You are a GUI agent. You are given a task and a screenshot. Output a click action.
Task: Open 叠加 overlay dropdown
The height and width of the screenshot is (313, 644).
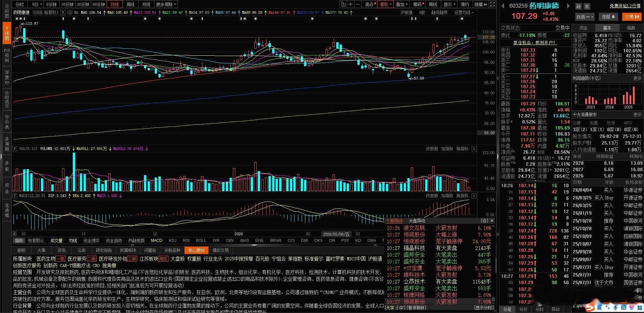tap(402, 4)
